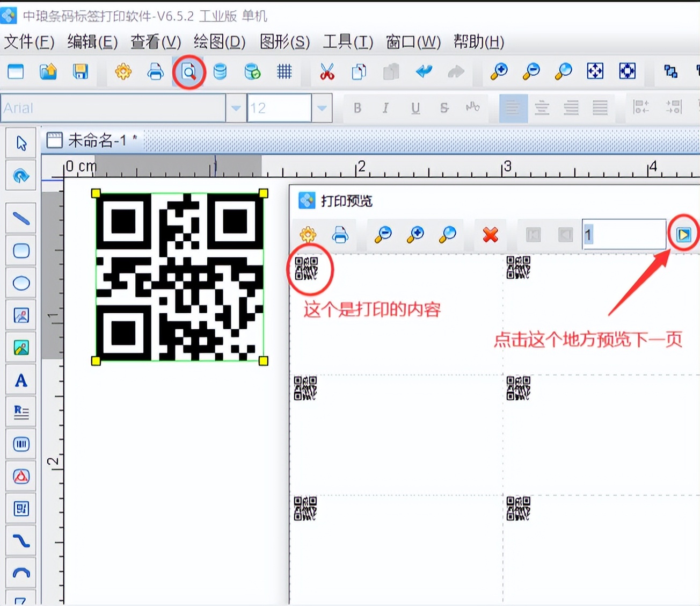Copy the selected object
The image size is (700, 606).
(359, 71)
